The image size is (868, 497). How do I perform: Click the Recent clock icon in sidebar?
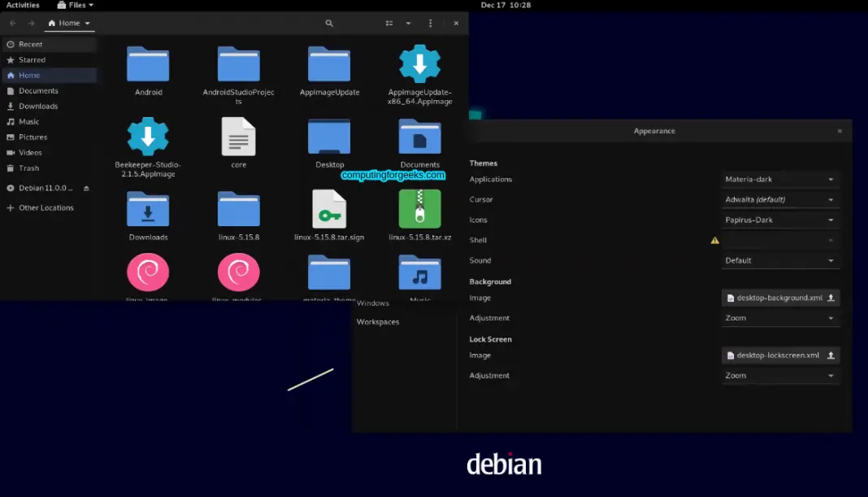click(x=11, y=44)
